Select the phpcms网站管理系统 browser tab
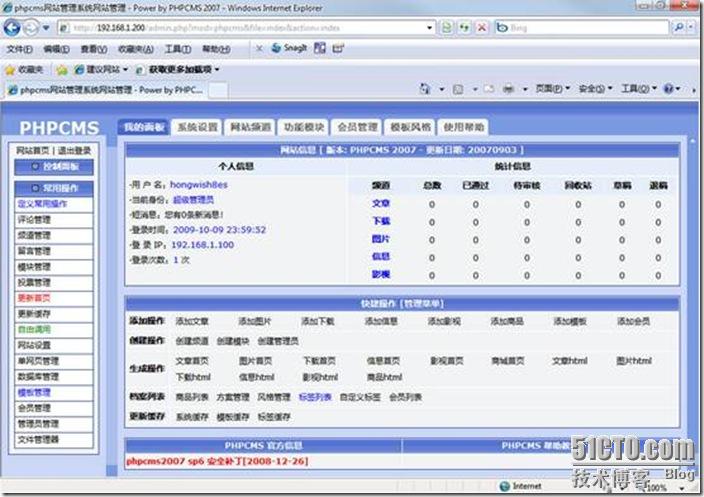This screenshot has height=497, width=704. click(106, 90)
